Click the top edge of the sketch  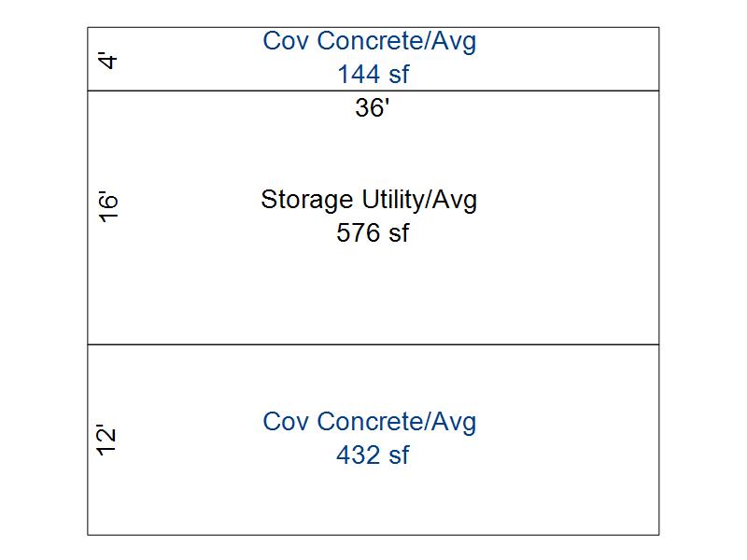[x=373, y=28]
